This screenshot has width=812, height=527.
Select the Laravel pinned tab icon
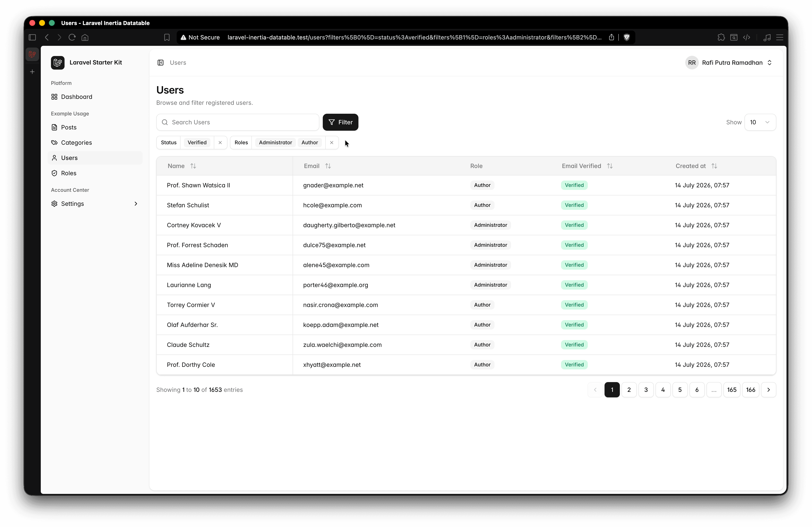[x=32, y=54]
